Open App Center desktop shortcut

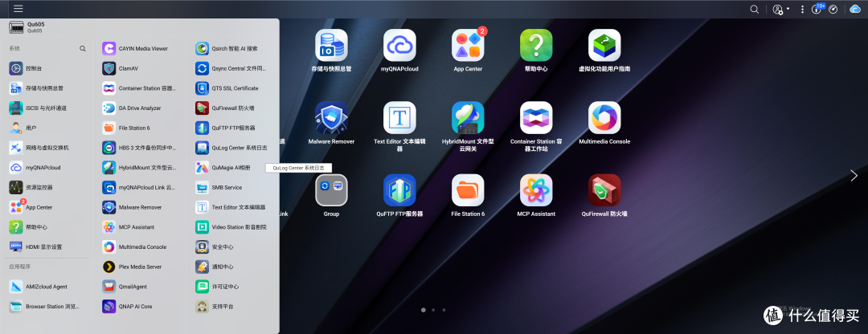coord(468,46)
